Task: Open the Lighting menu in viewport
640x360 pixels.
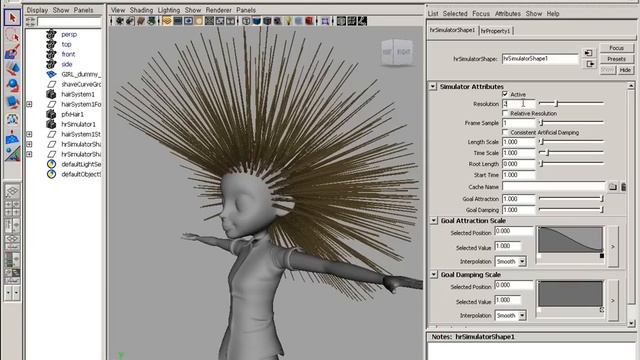Action: pos(169,10)
